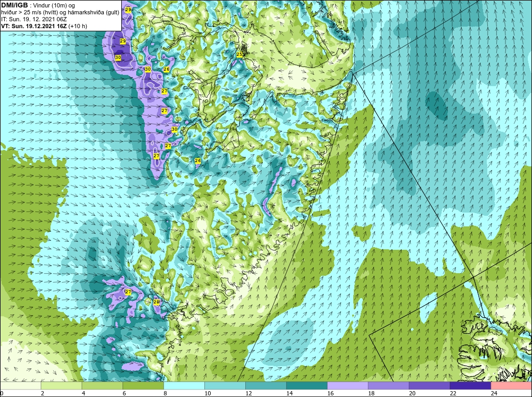The image size is (532, 397).
Task: Click the 'DMI/IGB : Vindur (10m) og' title line
Action: [38, 5]
